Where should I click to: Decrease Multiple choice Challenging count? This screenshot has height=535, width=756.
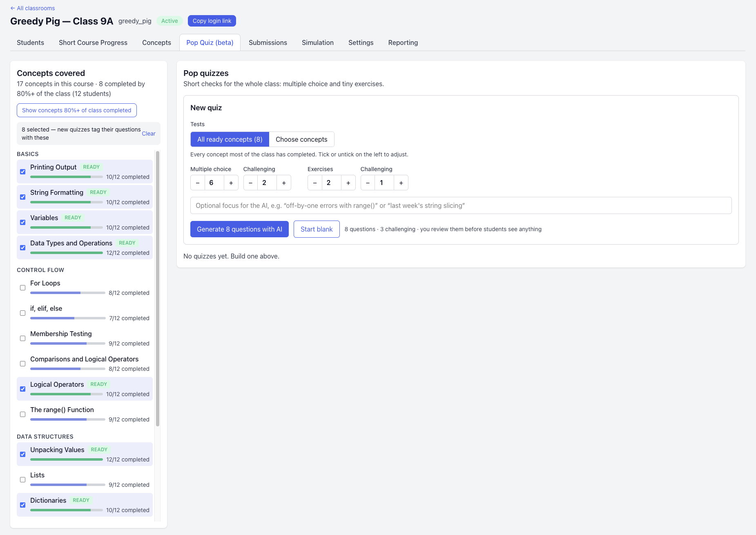[x=251, y=183]
